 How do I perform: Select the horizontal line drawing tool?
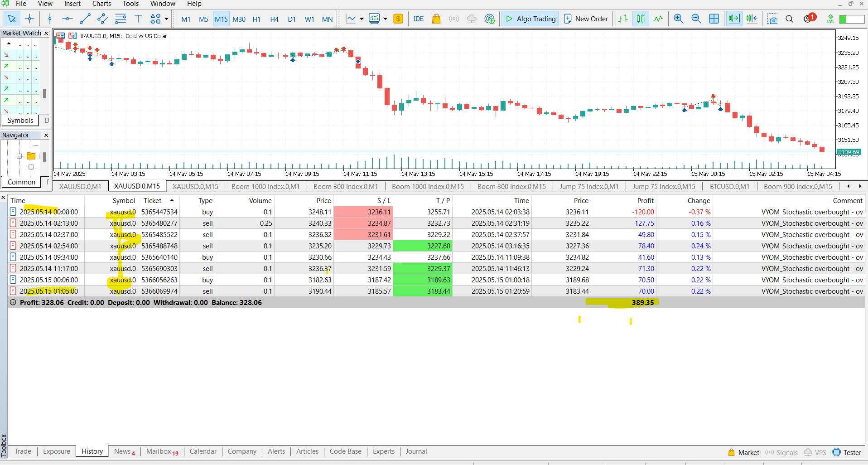pos(68,19)
